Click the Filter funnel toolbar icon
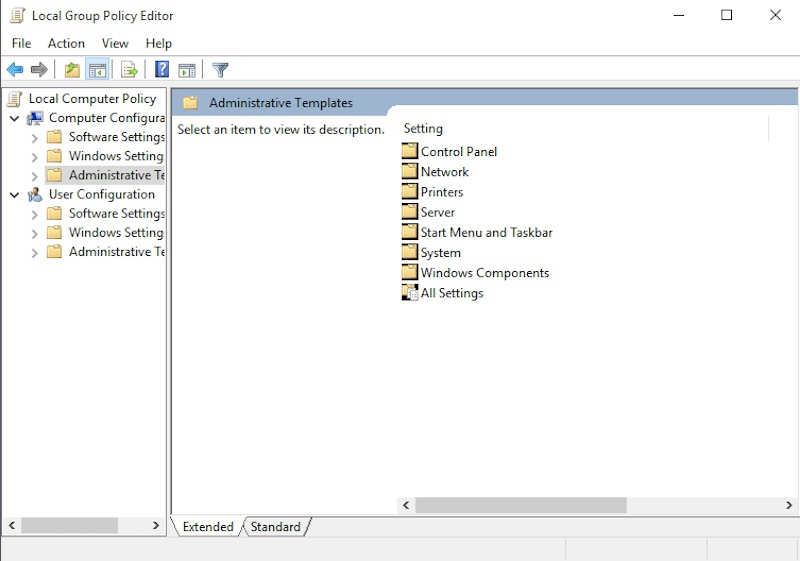This screenshot has width=800, height=561. pyautogui.click(x=221, y=70)
